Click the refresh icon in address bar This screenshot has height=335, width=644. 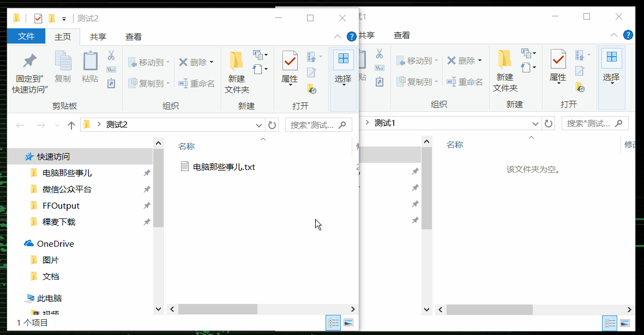(272, 125)
